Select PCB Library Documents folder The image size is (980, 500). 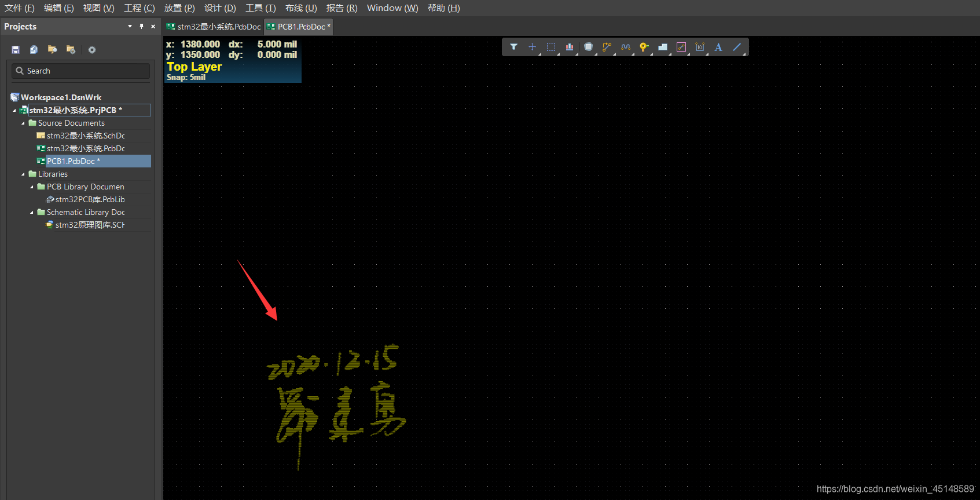click(85, 187)
